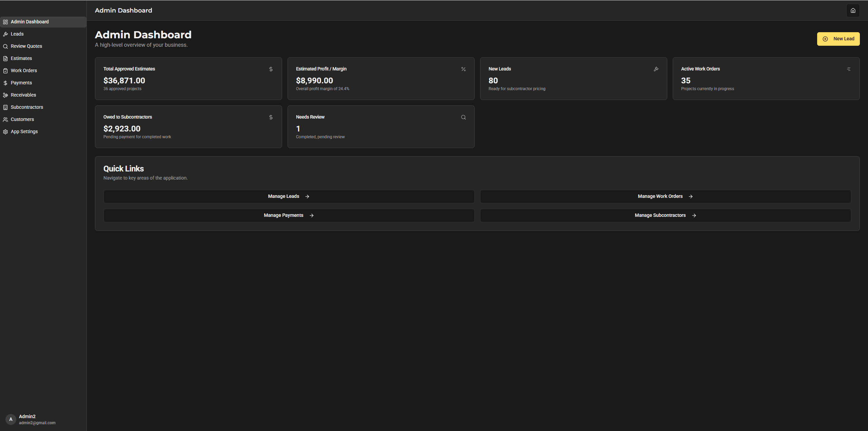
Task: Open Estimates from the sidebar
Action: point(43,58)
